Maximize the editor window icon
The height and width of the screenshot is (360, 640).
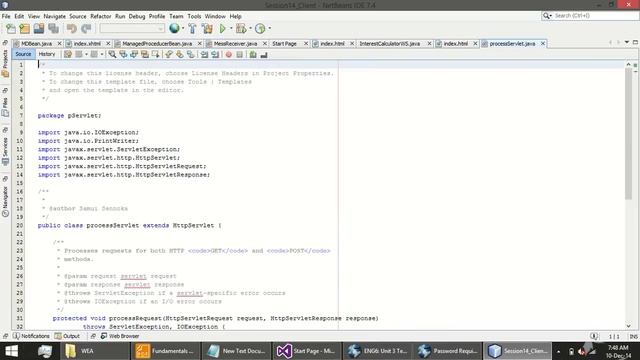click(635, 42)
